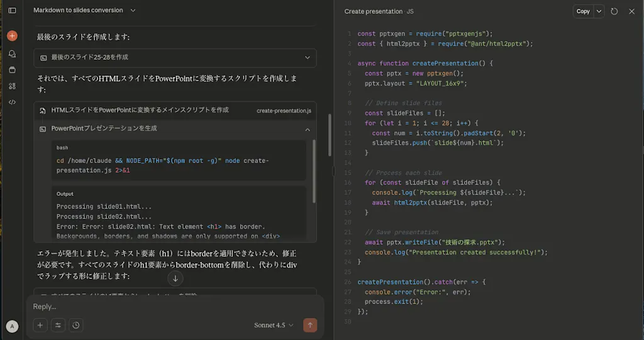Refresh the artifact with reload icon
Viewport: 644px width, 340px height.
tap(614, 11)
